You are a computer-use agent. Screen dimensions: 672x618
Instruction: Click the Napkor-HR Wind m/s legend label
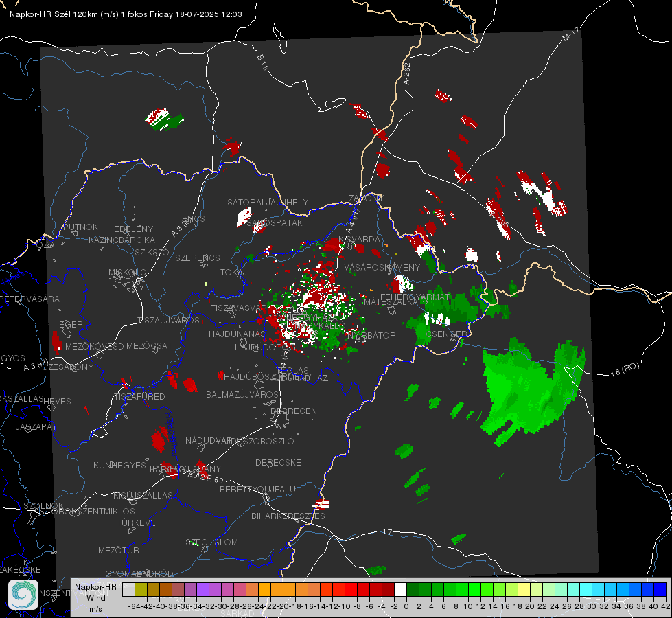[x=95, y=597]
